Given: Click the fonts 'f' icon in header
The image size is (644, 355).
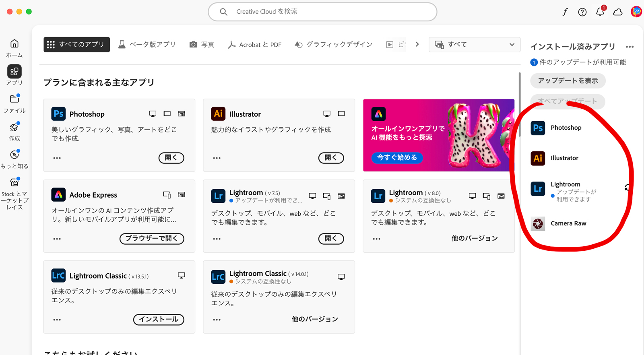Looking at the screenshot, I should click(565, 12).
